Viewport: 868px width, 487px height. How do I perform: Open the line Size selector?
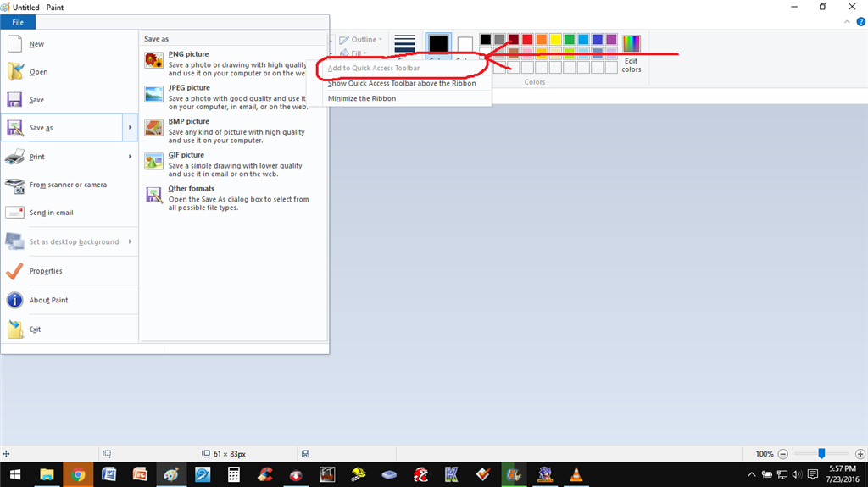[404, 45]
